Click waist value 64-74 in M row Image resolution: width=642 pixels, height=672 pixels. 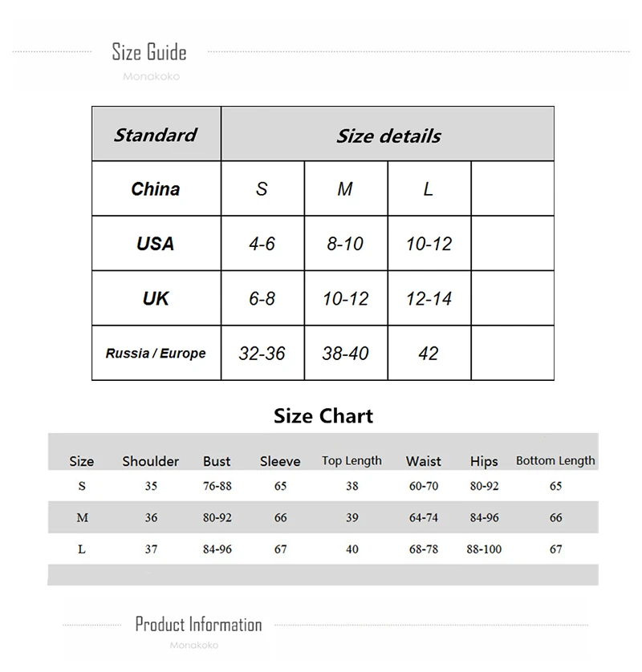coord(424,518)
